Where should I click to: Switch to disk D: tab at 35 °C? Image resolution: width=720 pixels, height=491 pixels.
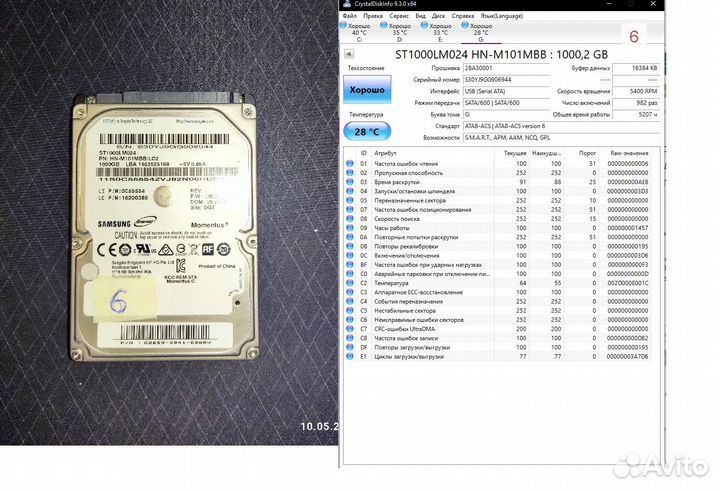(397, 32)
